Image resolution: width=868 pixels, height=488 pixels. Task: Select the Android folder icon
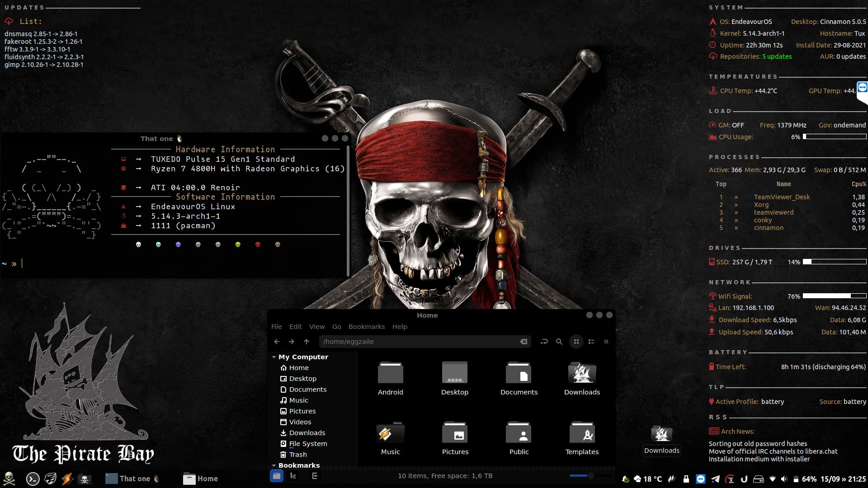[x=391, y=373]
